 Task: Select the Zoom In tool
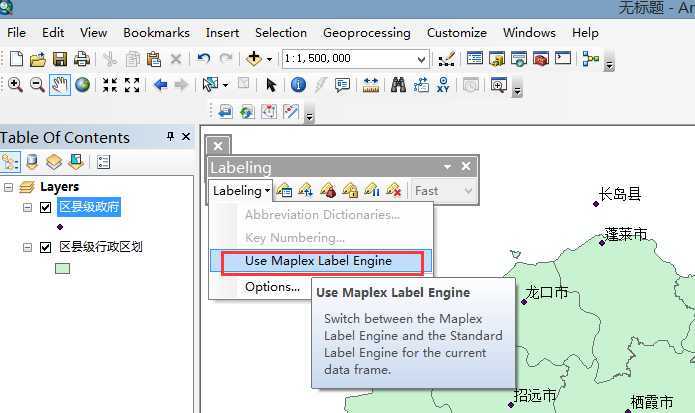[x=16, y=85]
